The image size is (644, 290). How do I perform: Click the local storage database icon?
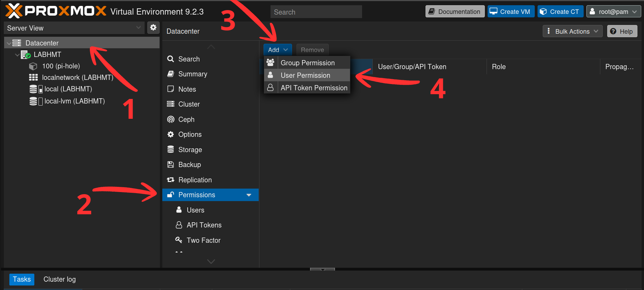pyautogui.click(x=33, y=89)
